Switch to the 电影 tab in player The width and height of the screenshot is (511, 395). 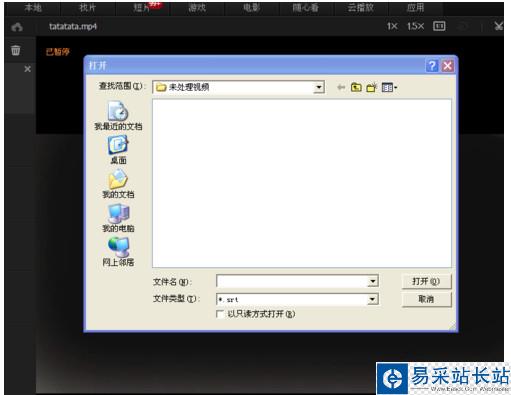tap(251, 8)
